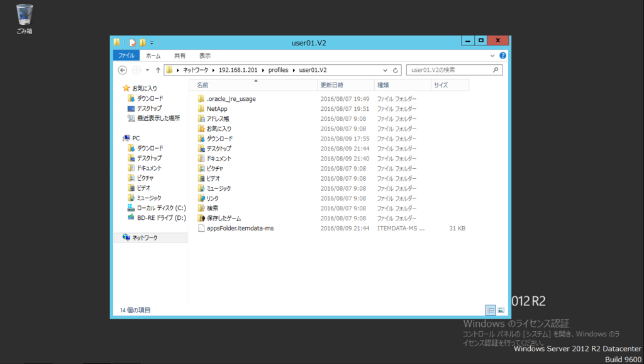Viewport: 644px width, 364px height.
Task: Click the 14 個の項目 status bar text
Action: click(x=135, y=310)
